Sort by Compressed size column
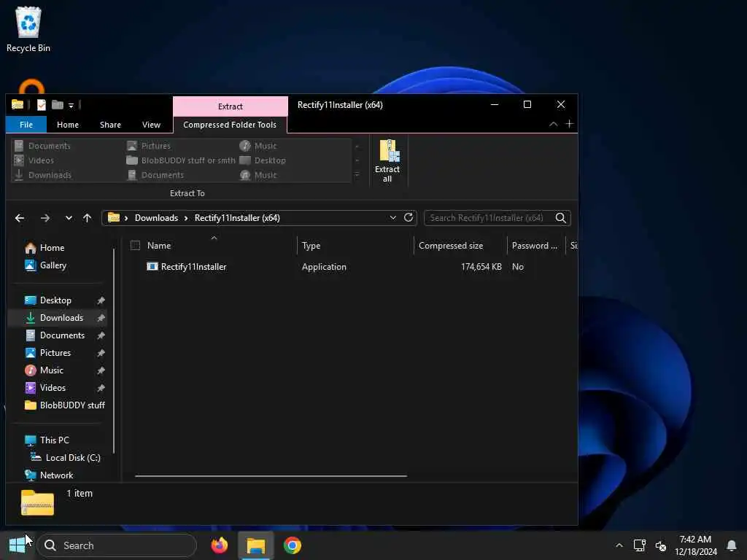Image resolution: width=747 pixels, height=560 pixels. click(460, 246)
